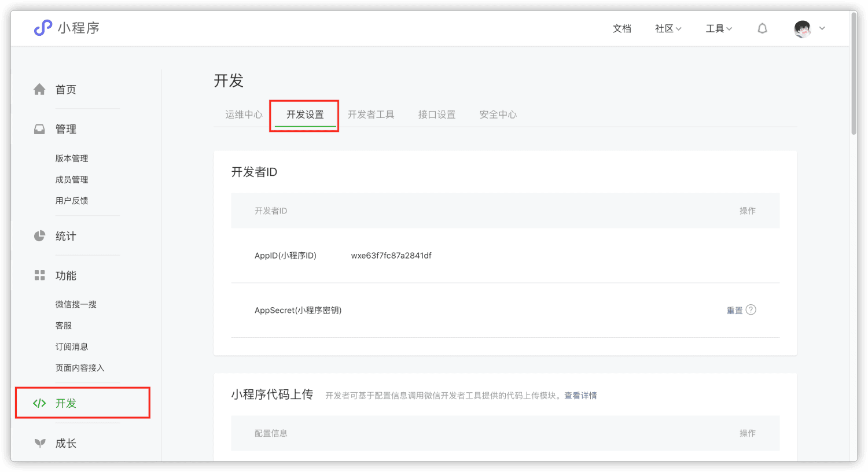Image resolution: width=868 pixels, height=472 pixels.
Task: Click the 配置信息 column header
Action: pyautogui.click(x=271, y=433)
